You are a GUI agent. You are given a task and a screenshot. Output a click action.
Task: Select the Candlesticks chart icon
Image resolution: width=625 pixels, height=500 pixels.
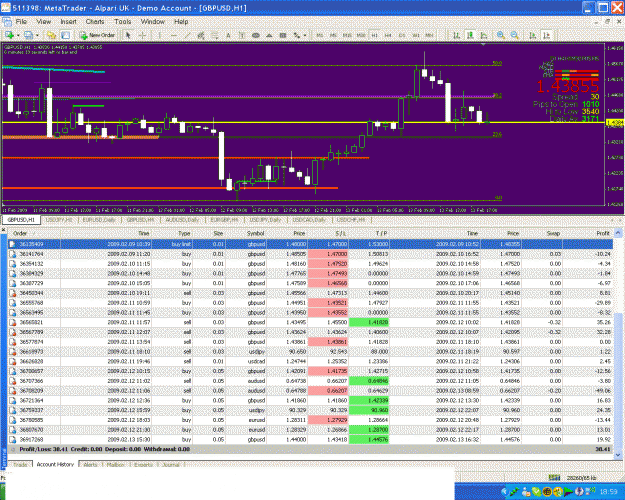[x=470, y=35]
